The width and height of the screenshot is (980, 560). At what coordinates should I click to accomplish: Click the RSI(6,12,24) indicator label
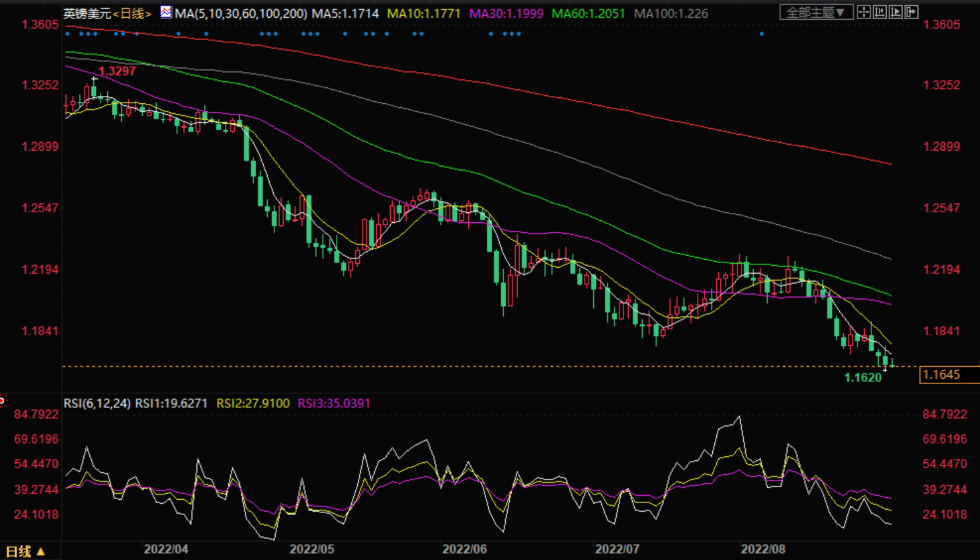pos(97,403)
